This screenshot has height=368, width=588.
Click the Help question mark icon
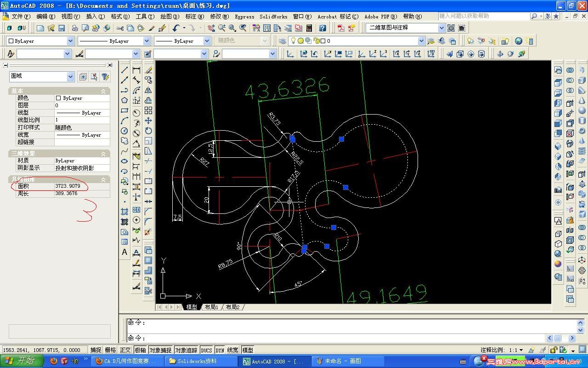[323, 28]
